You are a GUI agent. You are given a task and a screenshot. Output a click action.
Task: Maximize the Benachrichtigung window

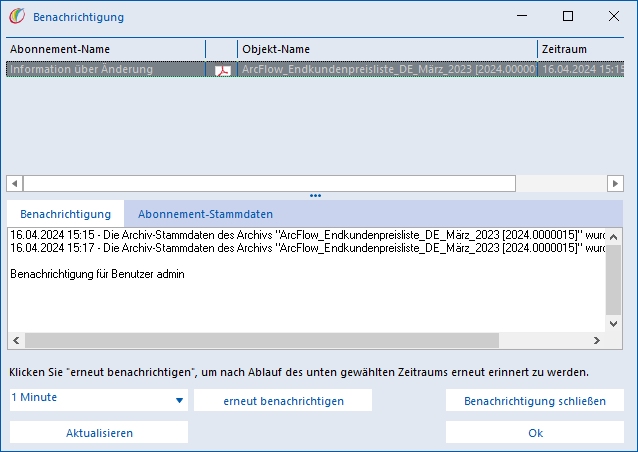coord(568,16)
